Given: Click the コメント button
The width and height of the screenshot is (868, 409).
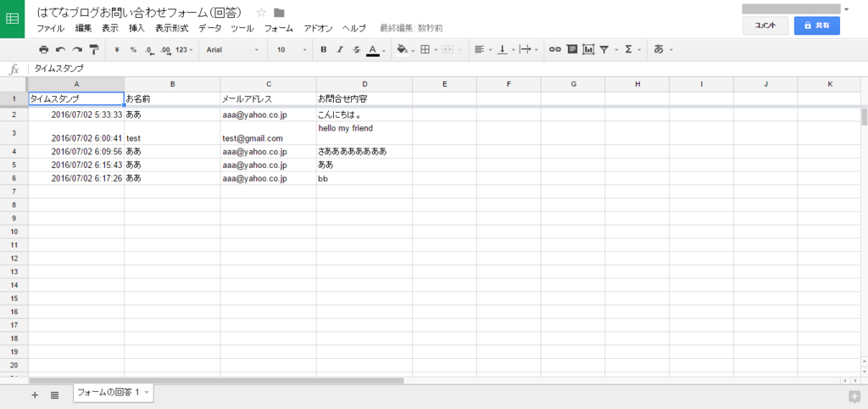Looking at the screenshot, I should [765, 25].
